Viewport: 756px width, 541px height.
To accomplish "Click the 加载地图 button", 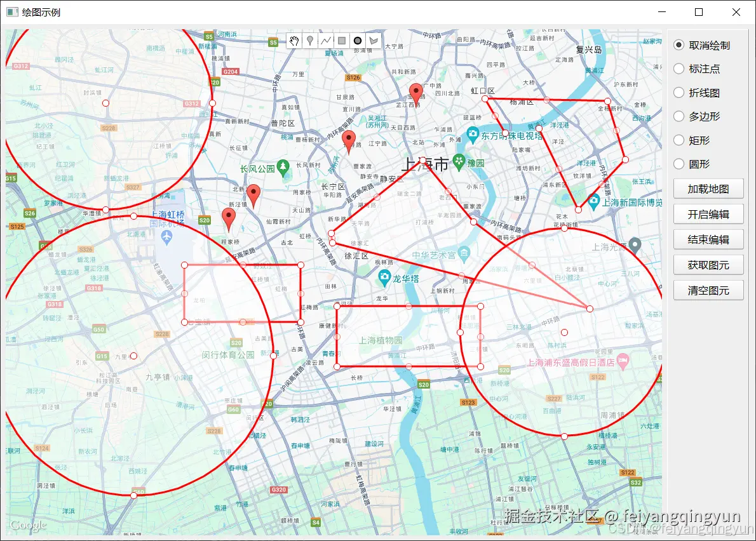I will (x=708, y=189).
